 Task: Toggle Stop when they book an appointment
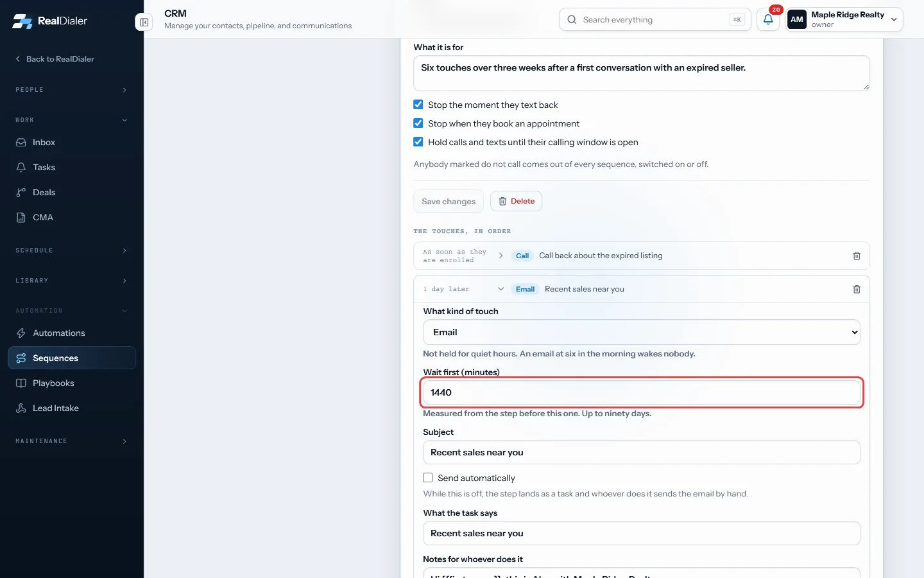point(418,123)
